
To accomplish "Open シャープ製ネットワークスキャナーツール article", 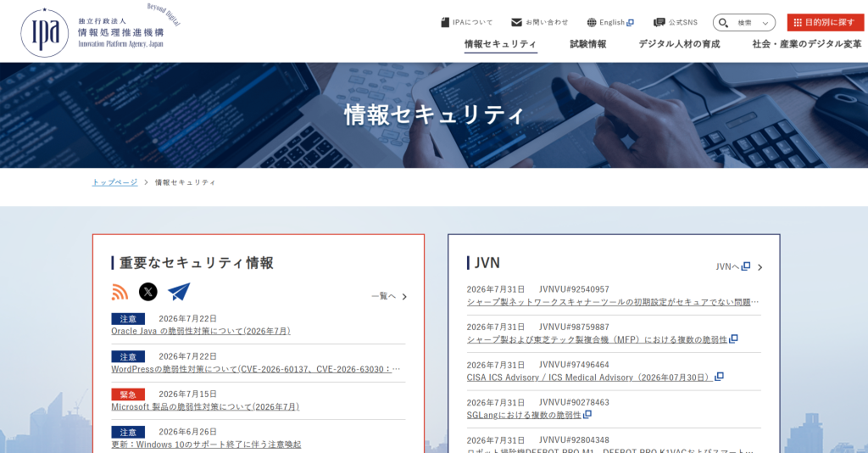I will [613, 302].
